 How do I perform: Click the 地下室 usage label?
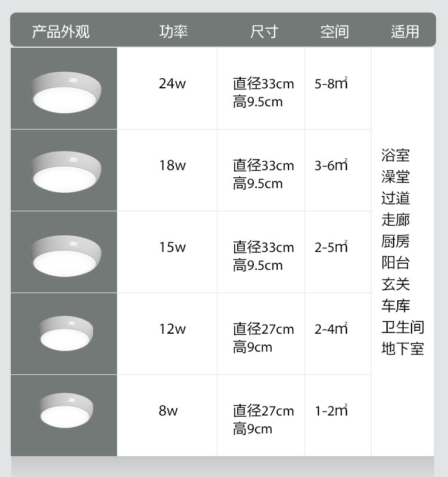click(x=403, y=349)
